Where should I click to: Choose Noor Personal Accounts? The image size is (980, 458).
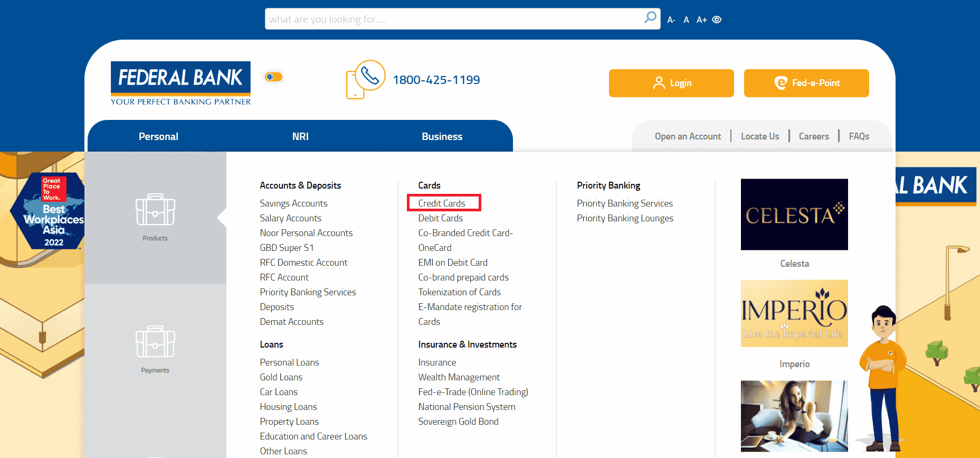306,233
